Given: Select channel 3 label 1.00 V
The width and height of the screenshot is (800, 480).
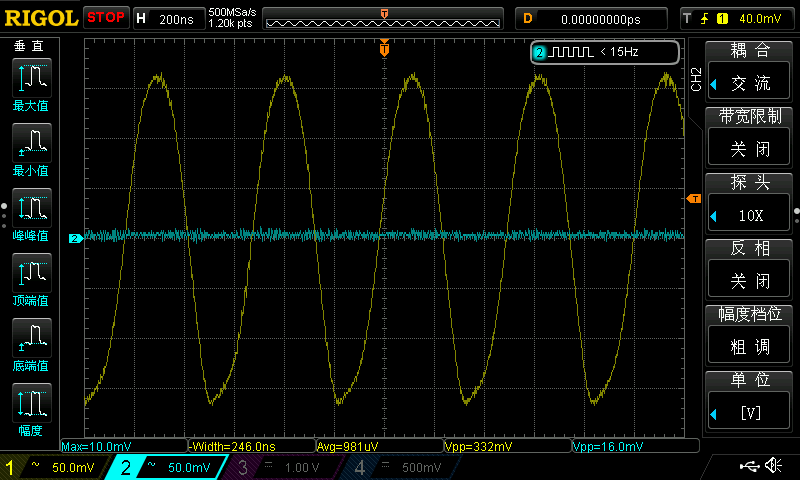Looking at the screenshot, I should [302, 467].
